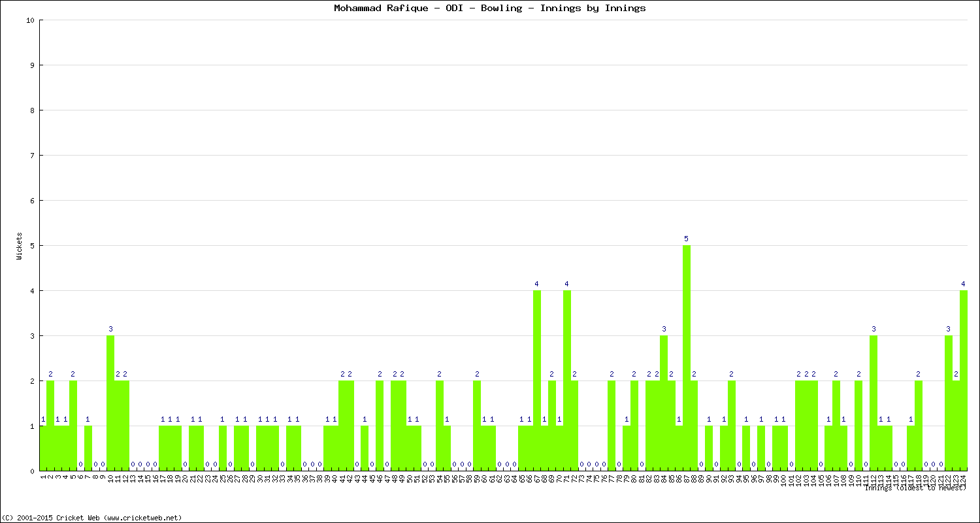Image resolution: width=980 pixels, height=523 pixels.
Task: Select the y-axis tick label 6
Action: click(32, 201)
